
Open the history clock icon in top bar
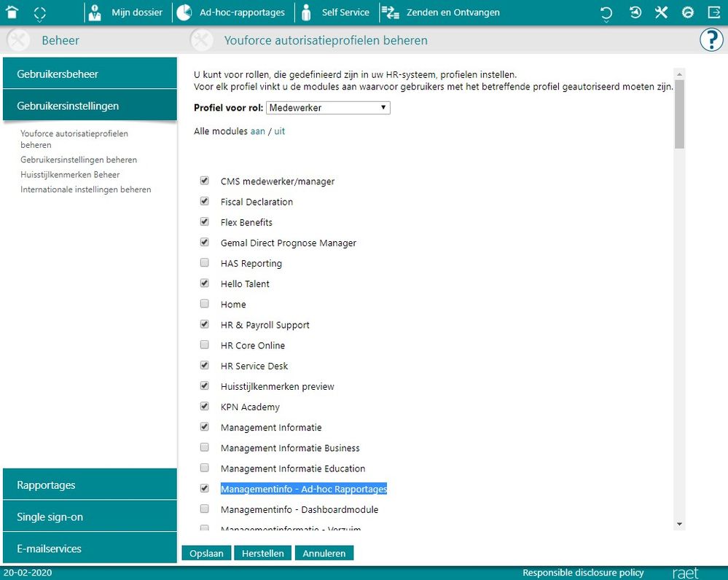point(635,12)
